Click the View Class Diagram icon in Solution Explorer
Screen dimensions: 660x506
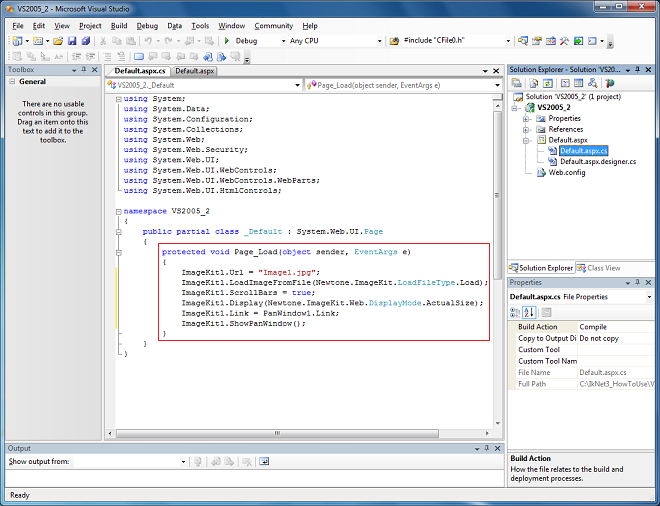[x=592, y=83]
